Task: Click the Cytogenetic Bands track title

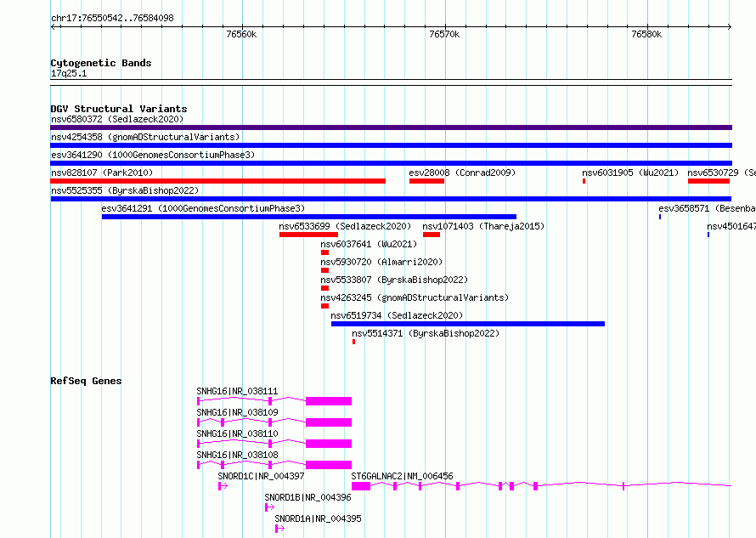Action: click(x=101, y=63)
